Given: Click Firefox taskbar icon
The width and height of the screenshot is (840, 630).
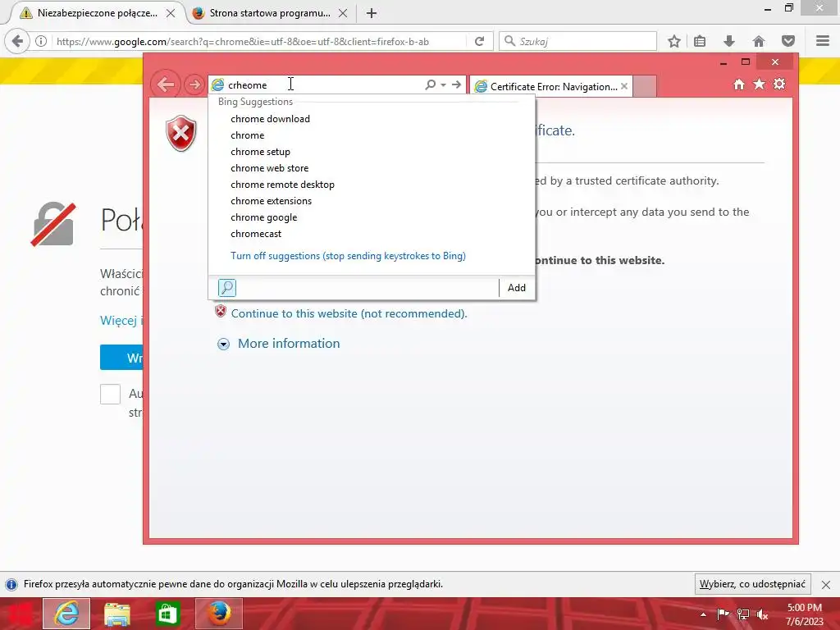Looking at the screenshot, I should [x=218, y=614].
